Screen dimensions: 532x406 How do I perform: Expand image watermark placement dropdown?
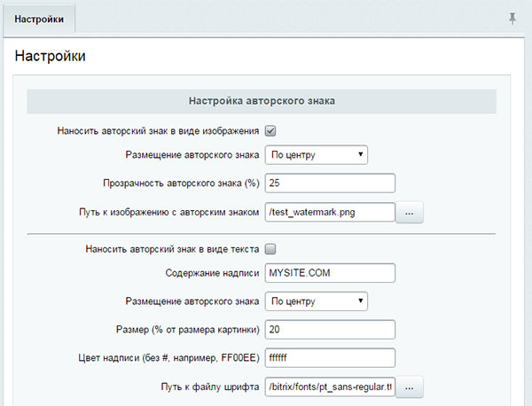click(x=316, y=155)
